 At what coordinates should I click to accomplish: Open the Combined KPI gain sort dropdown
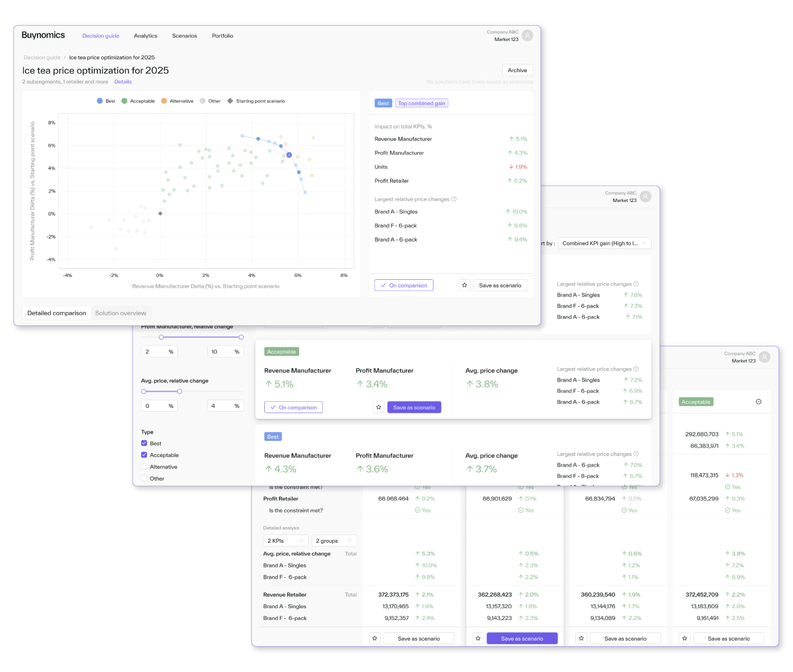point(604,243)
